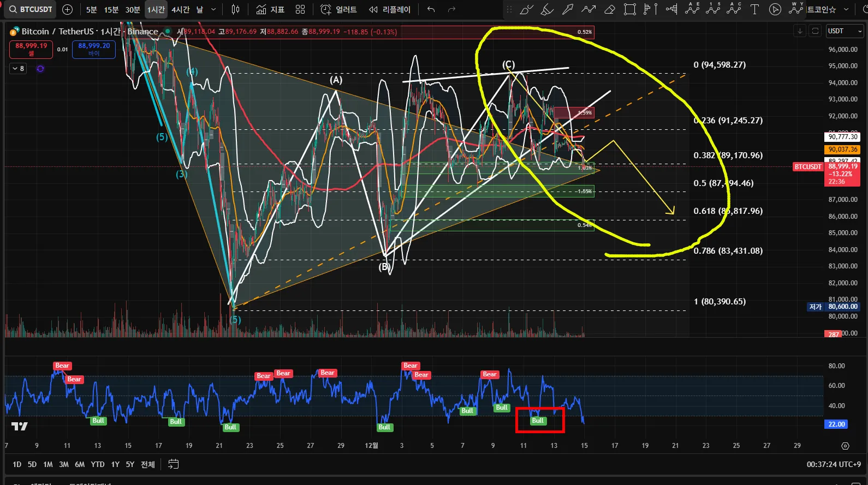The width and height of the screenshot is (868, 485).
Task: Switch to the 4시간 timeframe
Action: click(180, 9)
